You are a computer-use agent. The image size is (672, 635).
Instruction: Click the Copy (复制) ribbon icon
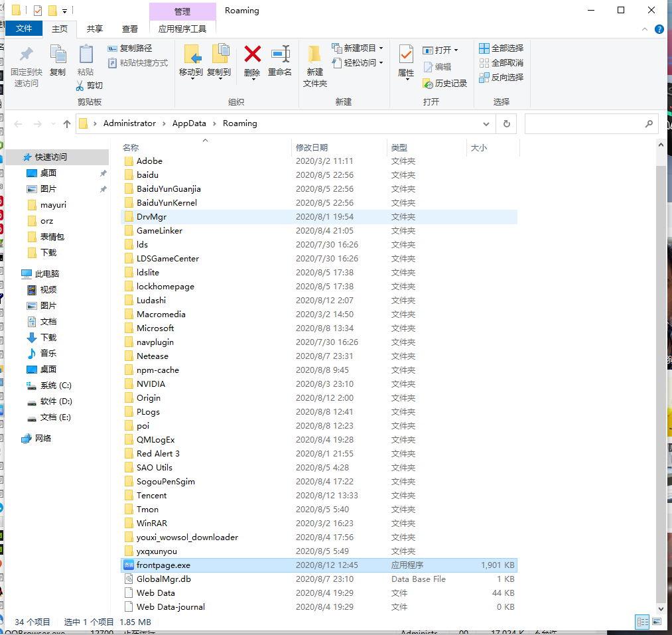coord(58,54)
